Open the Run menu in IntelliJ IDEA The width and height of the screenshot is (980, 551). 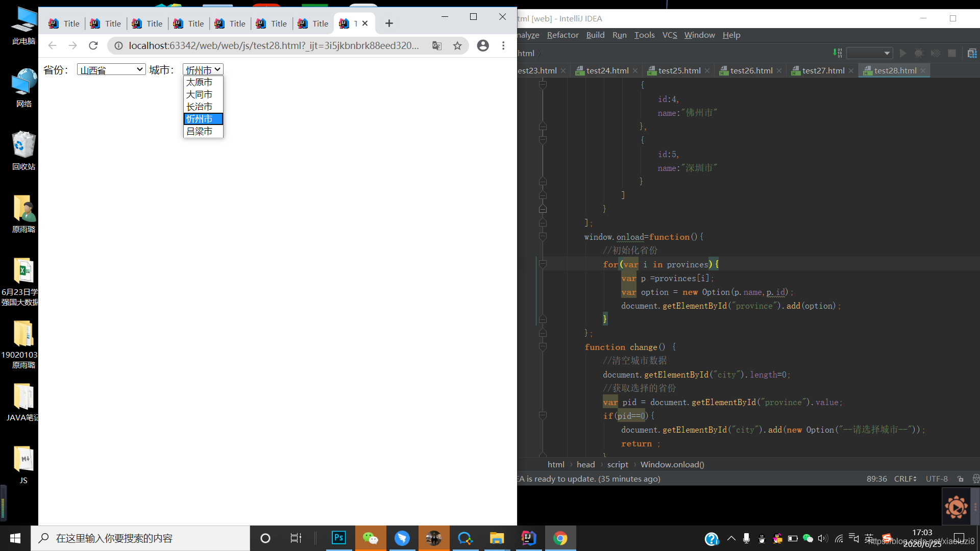[x=619, y=34]
